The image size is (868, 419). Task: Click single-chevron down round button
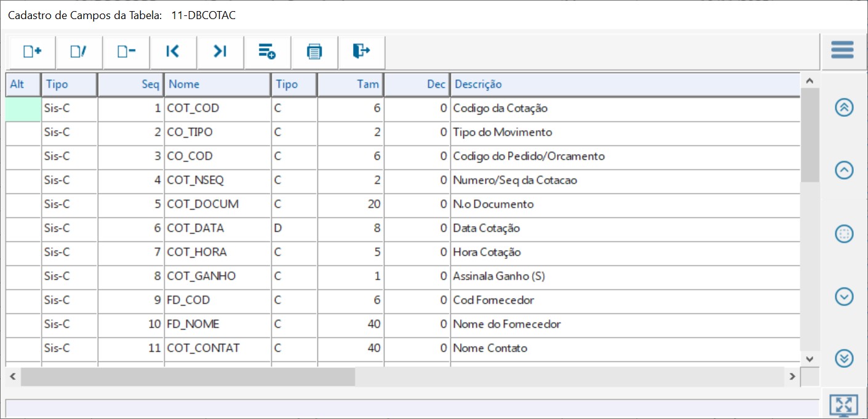(844, 297)
